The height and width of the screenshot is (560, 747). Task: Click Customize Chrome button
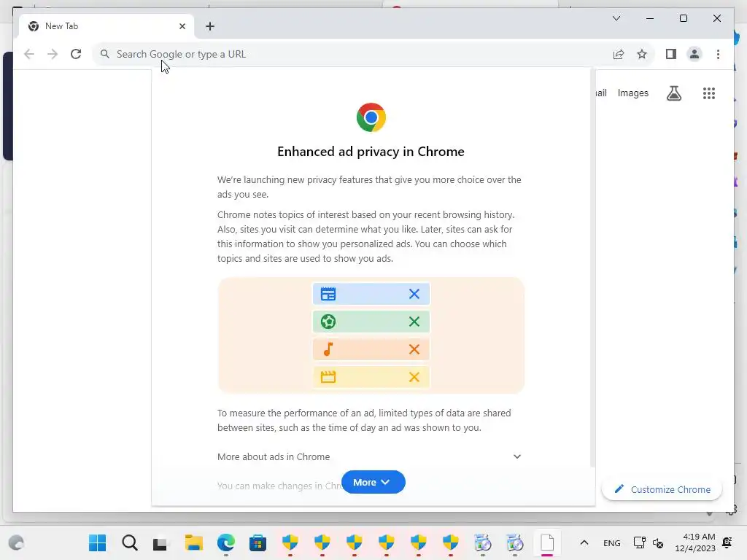tap(662, 489)
